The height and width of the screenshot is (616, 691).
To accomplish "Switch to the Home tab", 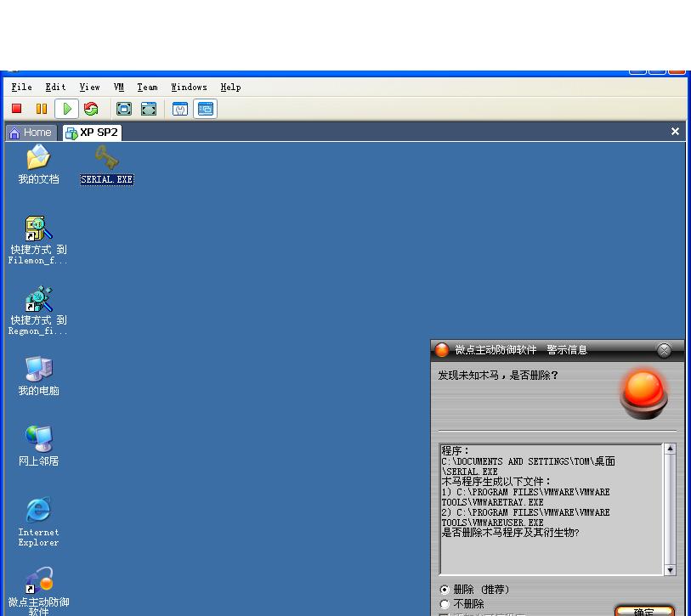I will coord(31,133).
